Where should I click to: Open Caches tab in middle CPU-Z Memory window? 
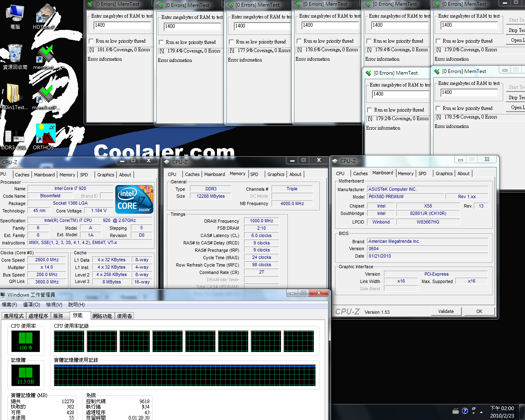(192, 174)
